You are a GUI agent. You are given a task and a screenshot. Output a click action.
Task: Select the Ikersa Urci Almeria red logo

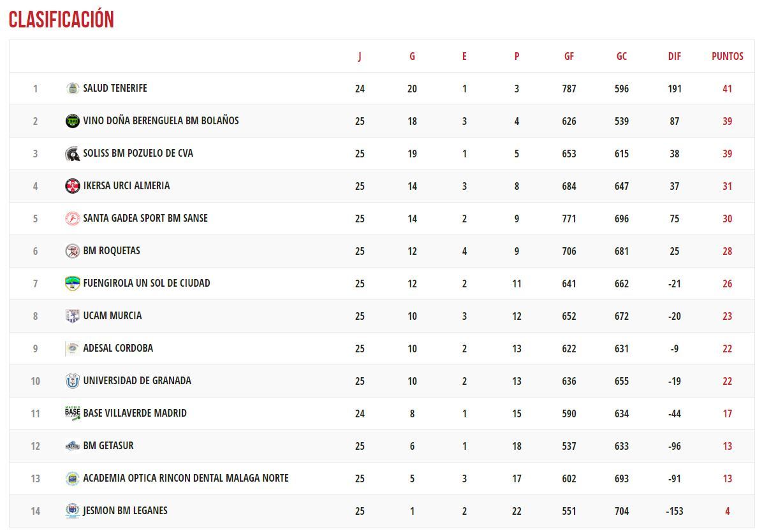pos(73,186)
